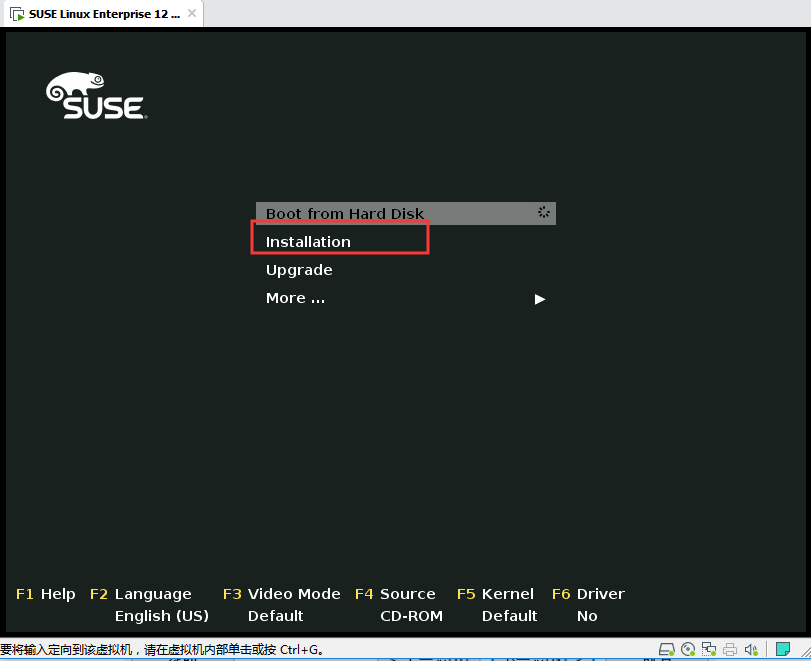Click the network adapter icon in status bar
The height and width of the screenshot is (661, 811).
click(x=709, y=649)
